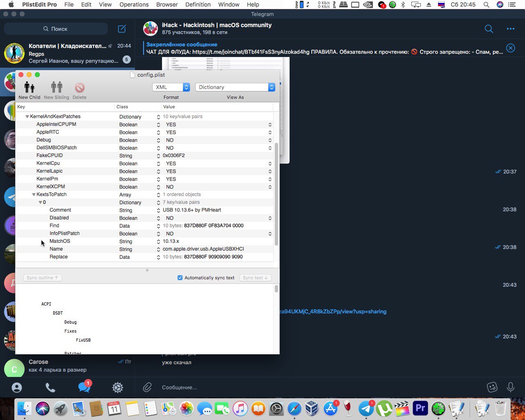Open the emoji sticker picker in Telegram
The image size is (525, 420).
pos(492,387)
